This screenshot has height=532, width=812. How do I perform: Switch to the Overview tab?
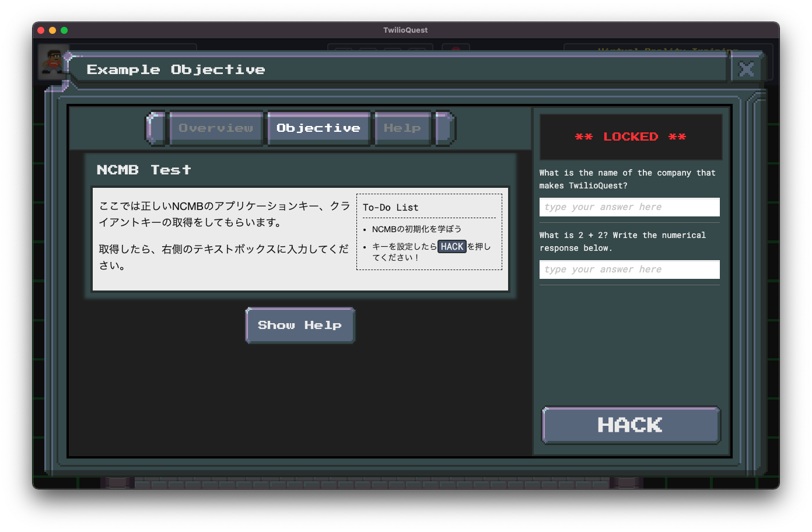coord(216,128)
